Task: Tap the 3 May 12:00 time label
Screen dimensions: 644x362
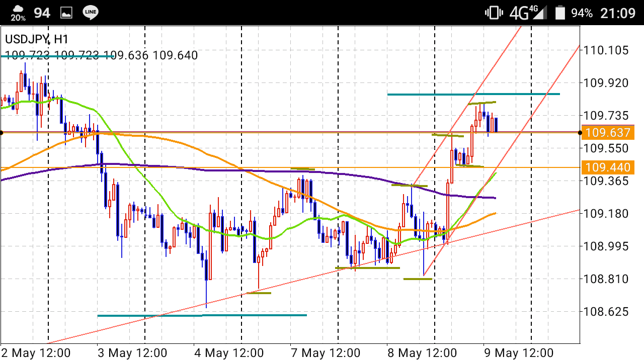Action: pyautogui.click(x=132, y=352)
